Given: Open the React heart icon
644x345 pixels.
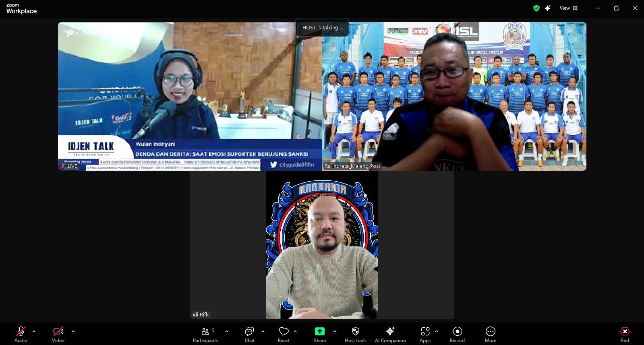Looking at the screenshot, I should tap(284, 331).
